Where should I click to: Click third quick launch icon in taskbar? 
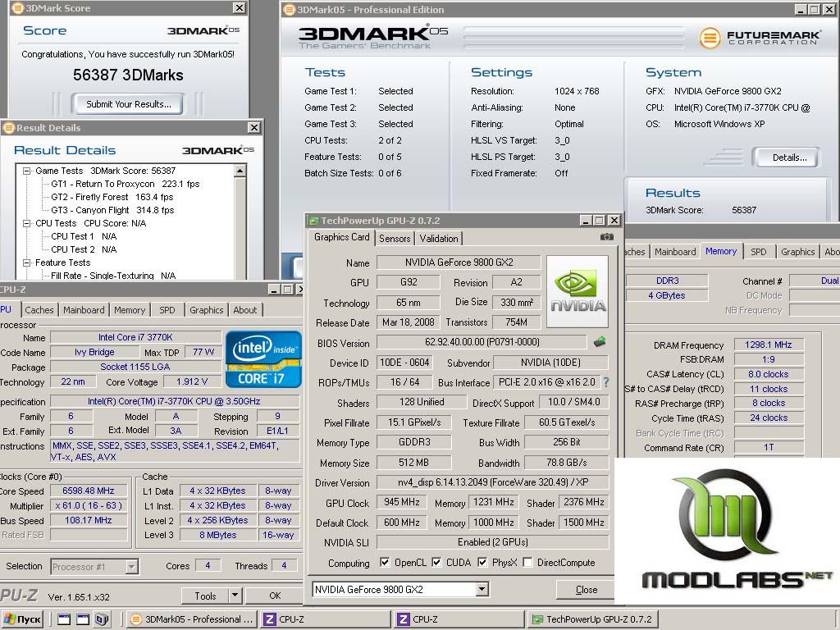[x=101, y=619]
